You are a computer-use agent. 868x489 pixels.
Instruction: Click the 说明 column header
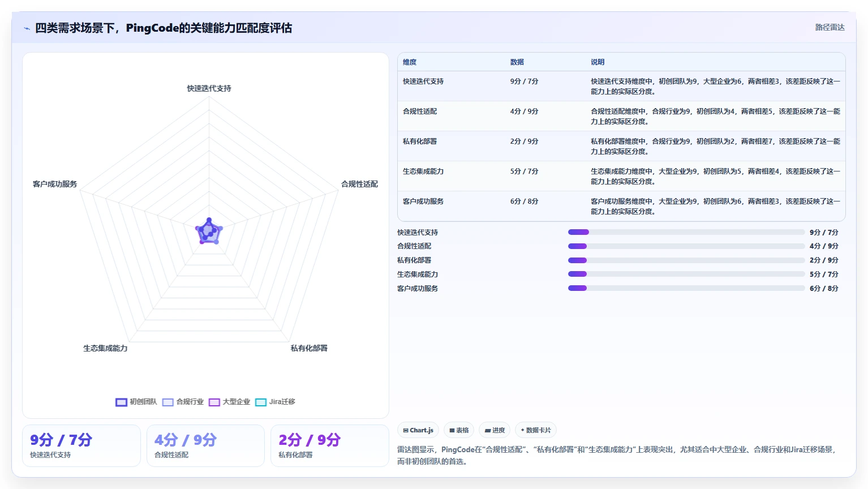[x=598, y=62]
